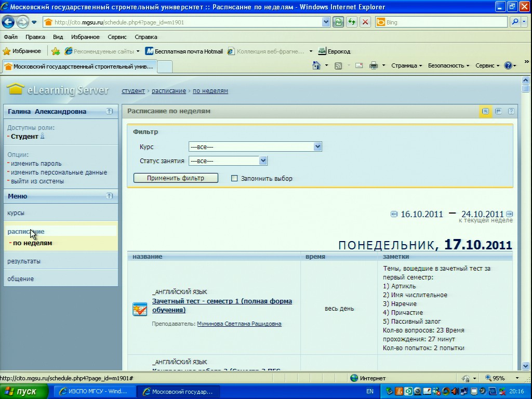
Task: Open the recent pages dropdown next to Forward
Action: click(34, 22)
